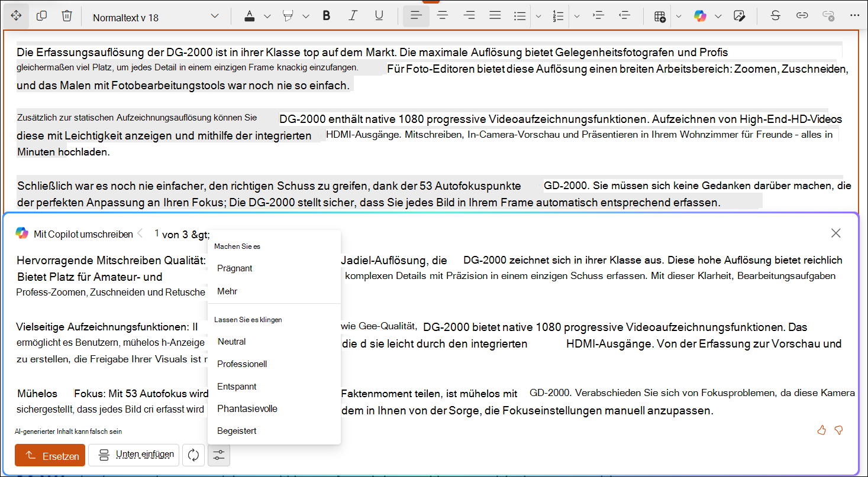The width and height of the screenshot is (868, 477).
Task: Toggle italic formatting
Action: pyautogui.click(x=353, y=16)
